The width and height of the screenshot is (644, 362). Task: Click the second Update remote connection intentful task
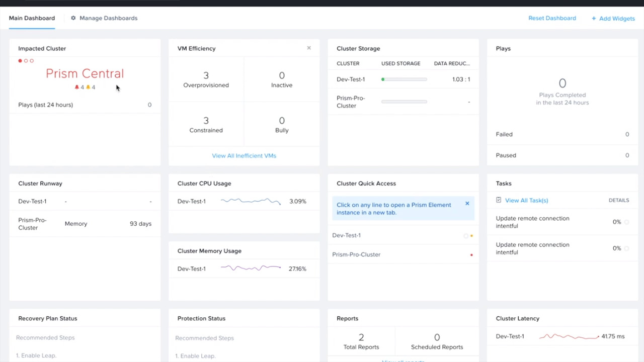coord(532,248)
